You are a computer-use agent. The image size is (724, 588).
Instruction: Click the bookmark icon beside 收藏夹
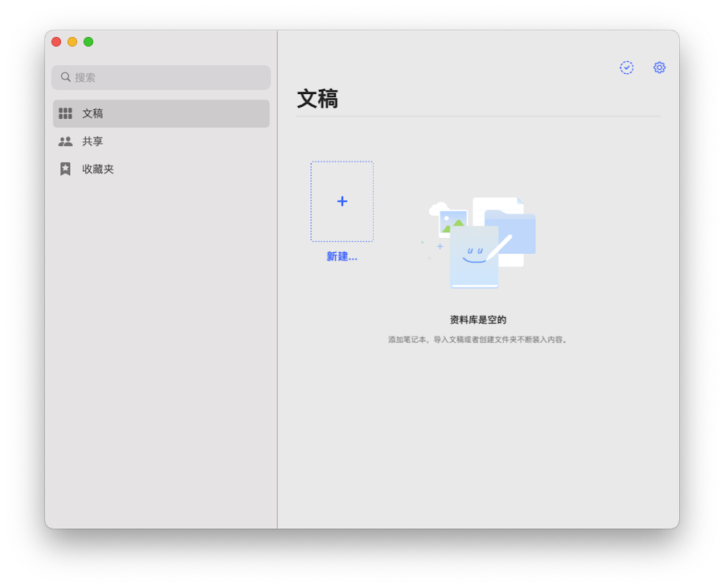click(x=66, y=169)
